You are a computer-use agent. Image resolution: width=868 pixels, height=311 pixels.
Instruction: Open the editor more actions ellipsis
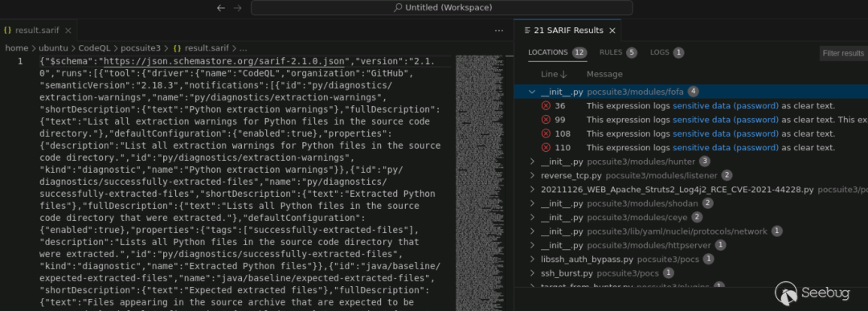pos(499,31)
